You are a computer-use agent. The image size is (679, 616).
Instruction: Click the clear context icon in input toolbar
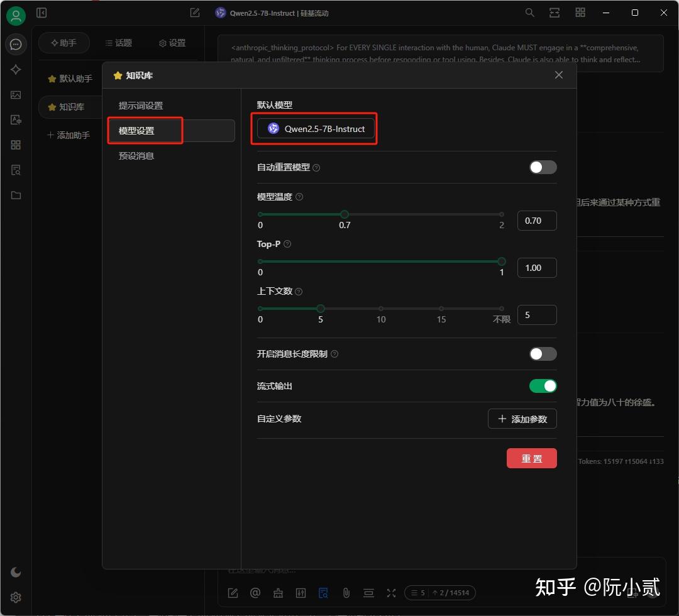(368, 593)
